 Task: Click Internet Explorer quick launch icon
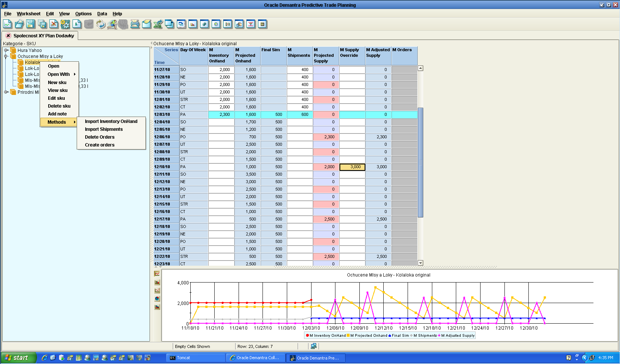pyautogui.click(x=44, y=358)
